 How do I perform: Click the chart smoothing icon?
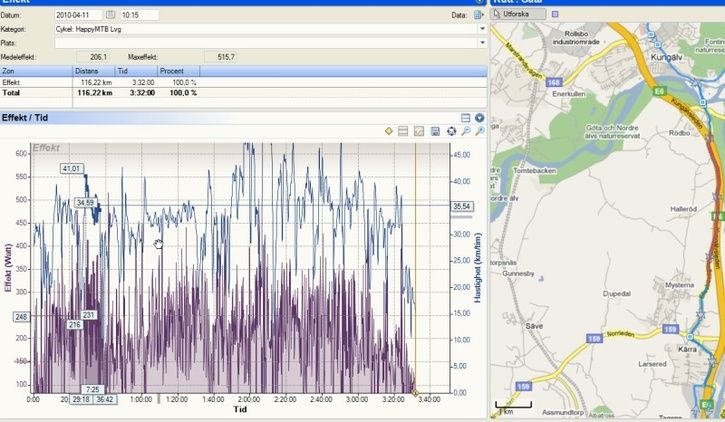coord(419,131)
